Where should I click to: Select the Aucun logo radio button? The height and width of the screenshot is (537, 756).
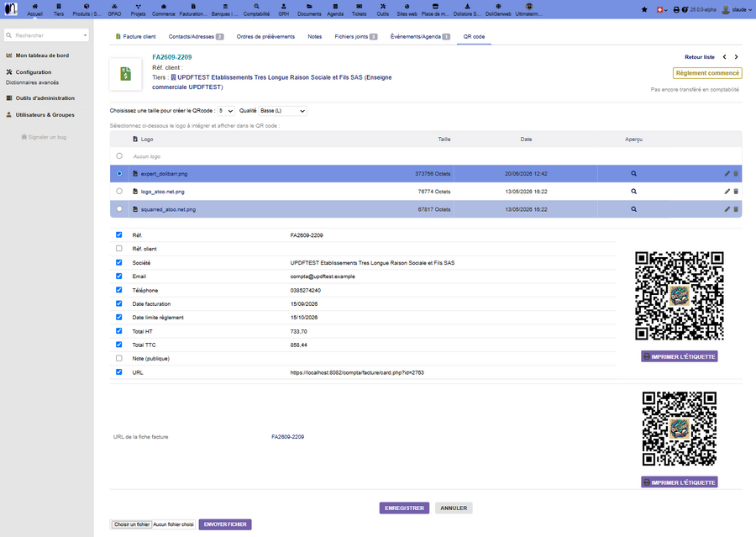click(119, 155)
